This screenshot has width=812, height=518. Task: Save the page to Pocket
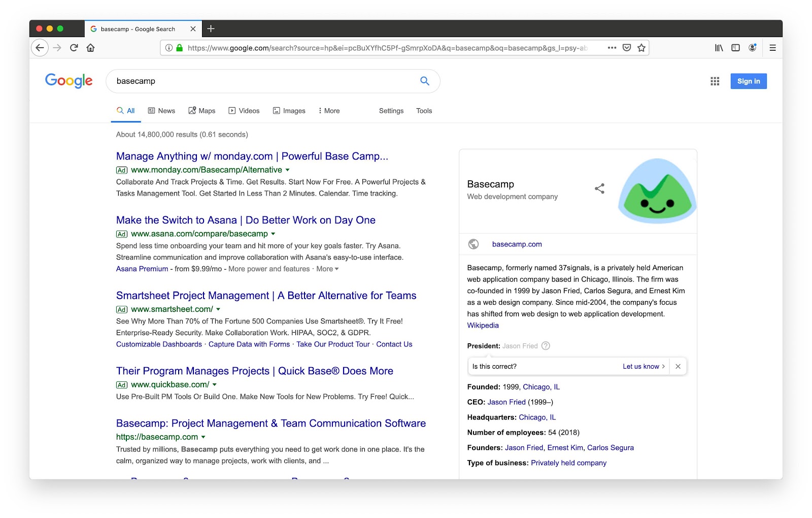(x=627, y=48)
